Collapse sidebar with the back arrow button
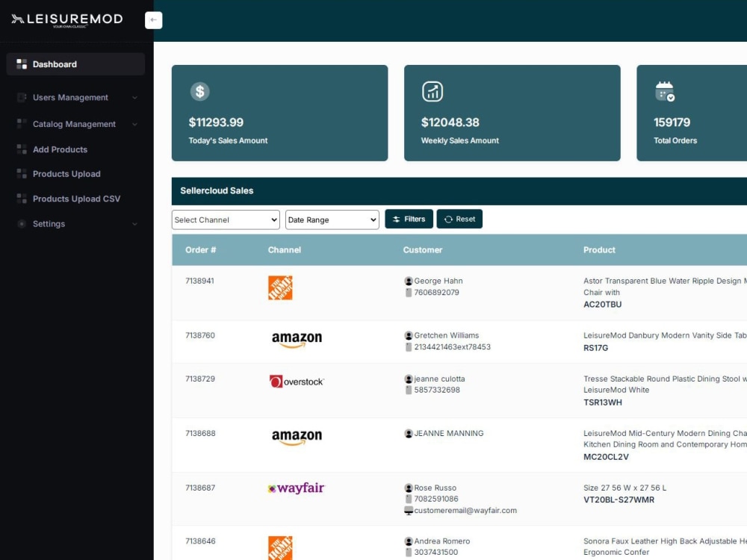This screenshot has width=747, height=560. coord(153,20)
